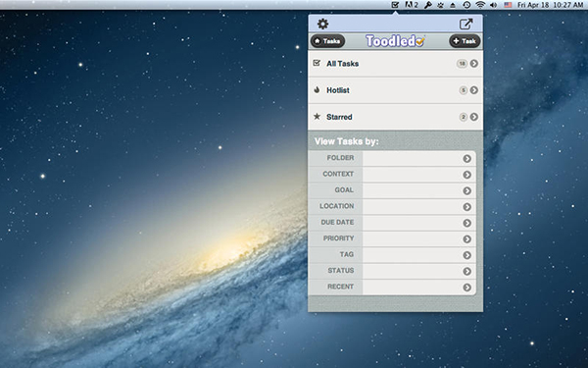Image resolution: width=588 pixels, height=368 pixels.
Task: Open the PRIORITY row arrow
Action: 466,239
